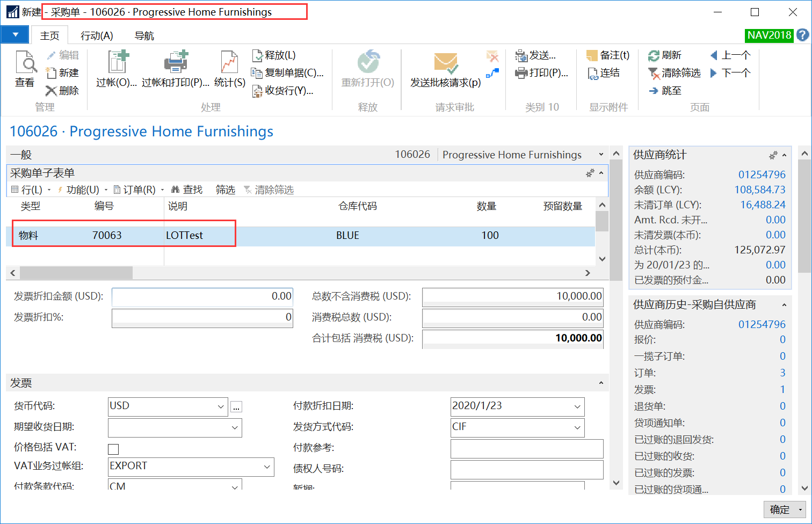Viewport: 812px width, 524px height.
Task: Click the cancel approval request icon
Action: click(492, 56)
